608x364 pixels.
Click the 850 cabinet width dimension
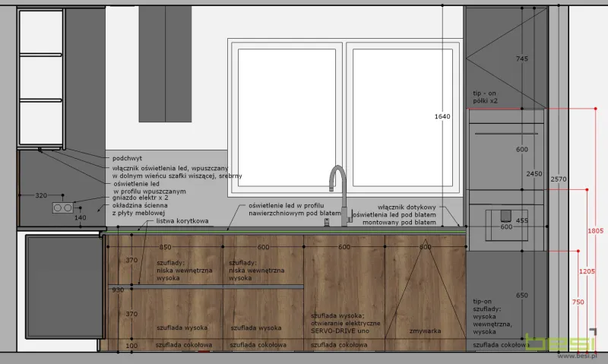[165, 247]
